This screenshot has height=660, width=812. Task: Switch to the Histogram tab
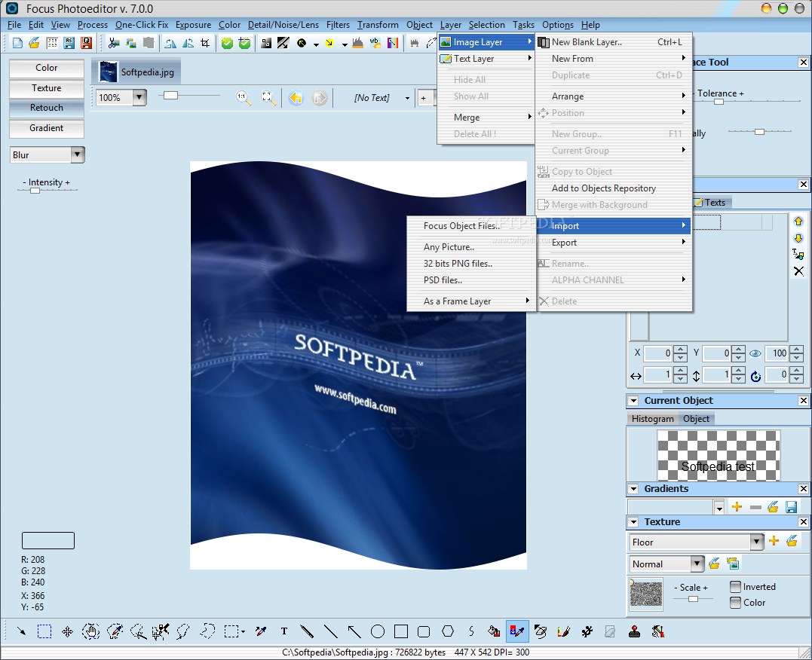tap(652, 419)
